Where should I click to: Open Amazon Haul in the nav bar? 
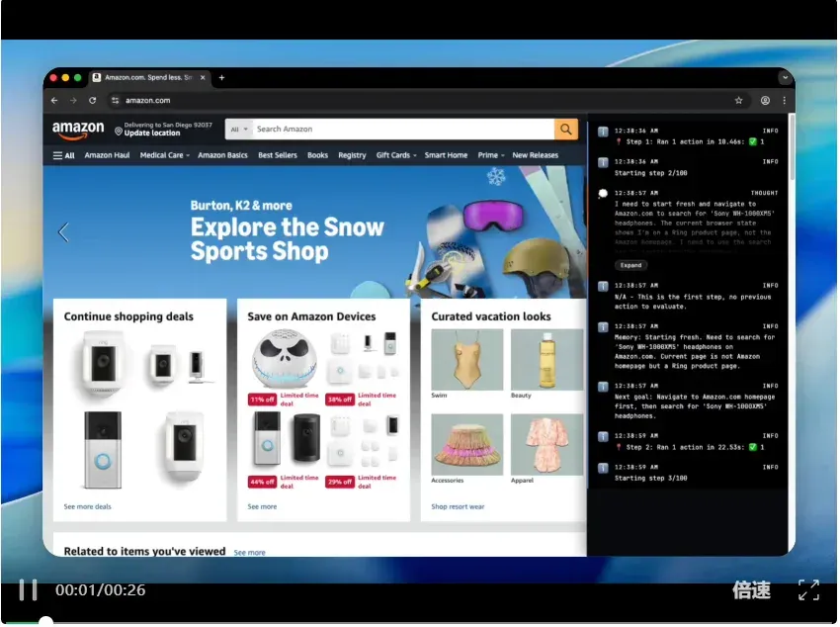click(x=107, y=155)
